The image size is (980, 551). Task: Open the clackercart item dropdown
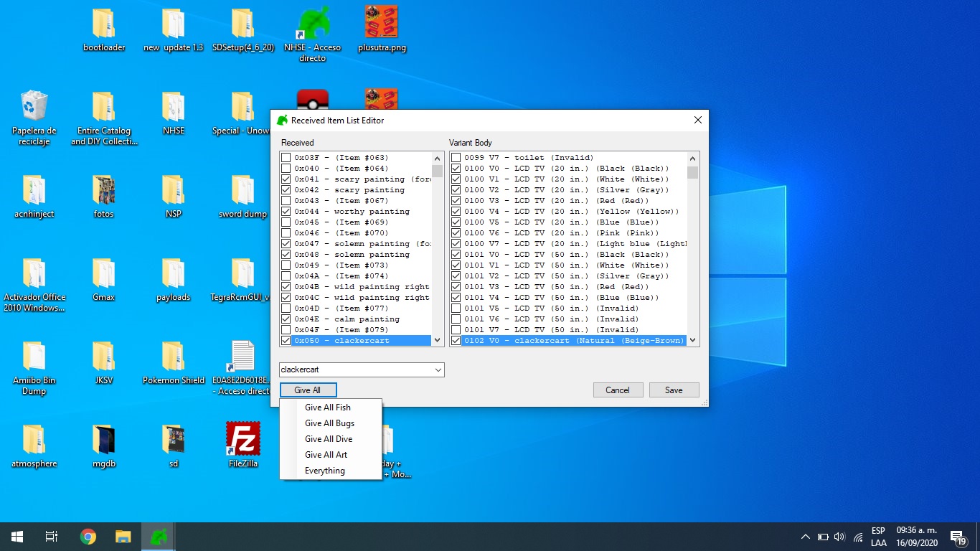coord(438,370)
